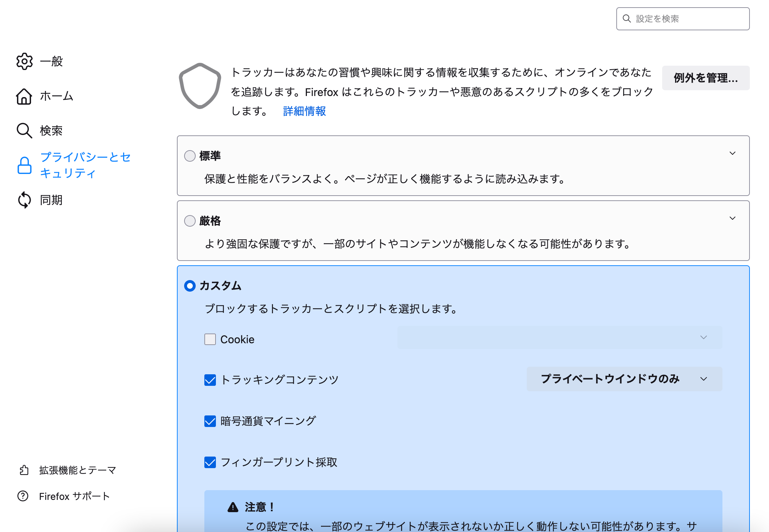This screenshot has height=532, width=769.
Task: Click the 暗号通貨マイニング label
Action: [x=268, y=421]
